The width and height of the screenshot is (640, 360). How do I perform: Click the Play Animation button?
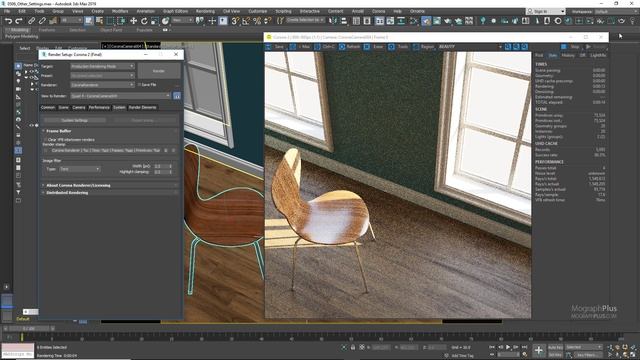pyautogui.click(x=508, y=347)
